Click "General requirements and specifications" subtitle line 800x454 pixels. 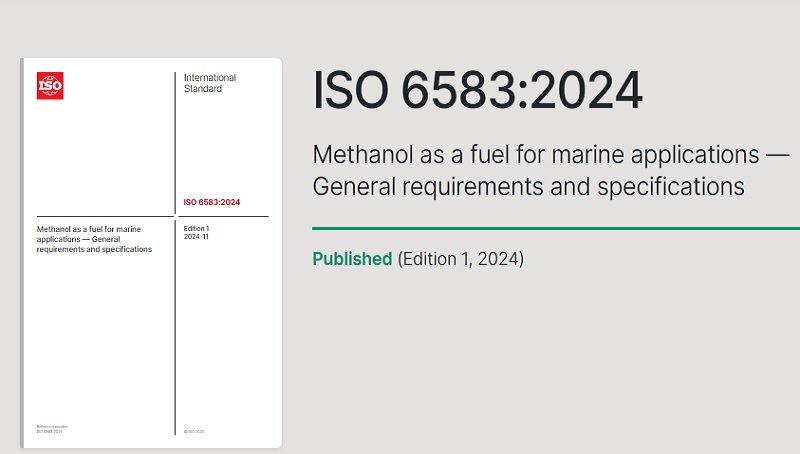click(x=529, y=186)
